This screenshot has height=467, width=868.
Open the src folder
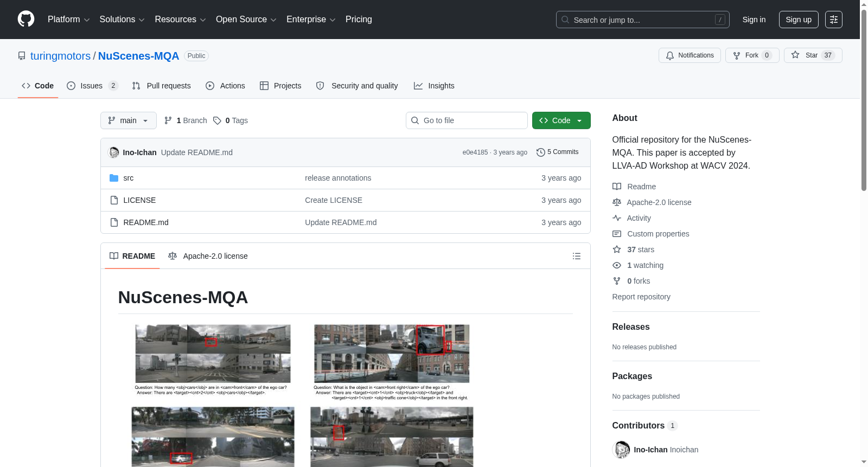click(x=129, y=178)
